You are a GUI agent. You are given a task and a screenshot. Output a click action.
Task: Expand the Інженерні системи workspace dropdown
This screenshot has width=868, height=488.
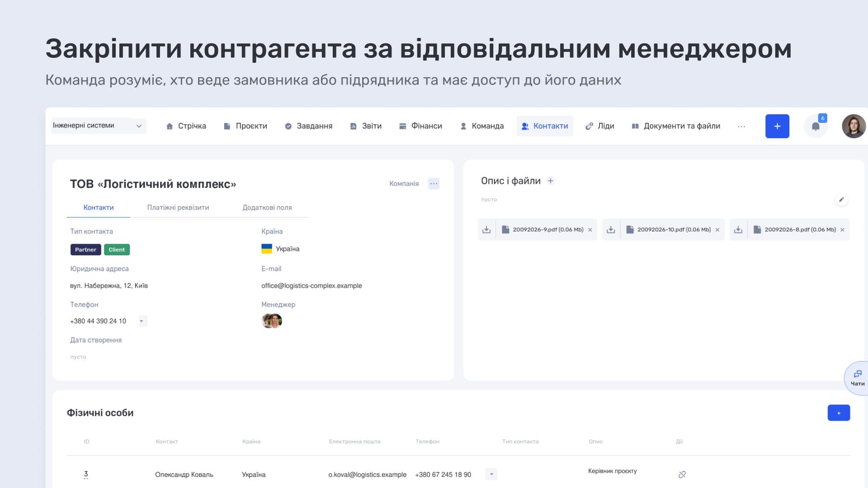click(x=99, y=126)
